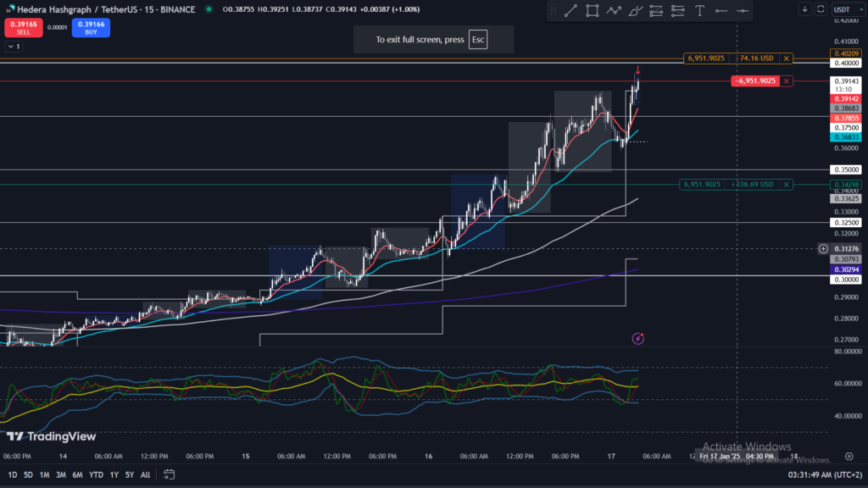Toggle the fullscreen mode button
This screenshot has width=868, height=488.
[821, 9]
